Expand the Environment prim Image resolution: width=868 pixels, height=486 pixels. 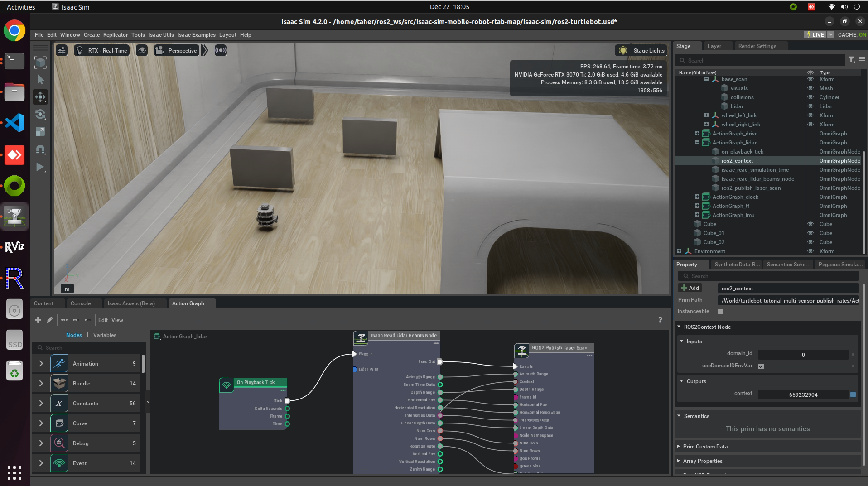coord(679,251)
